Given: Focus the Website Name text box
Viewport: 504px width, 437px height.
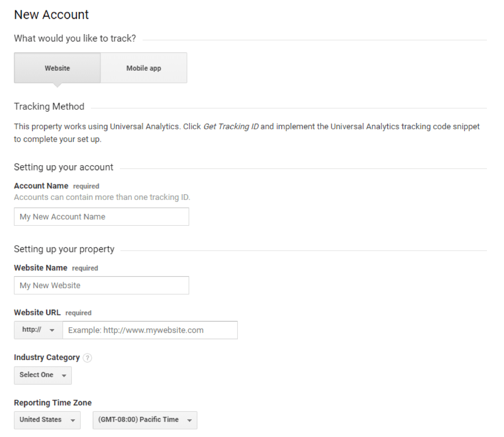Looking at the screenshot, I should 101,286.
